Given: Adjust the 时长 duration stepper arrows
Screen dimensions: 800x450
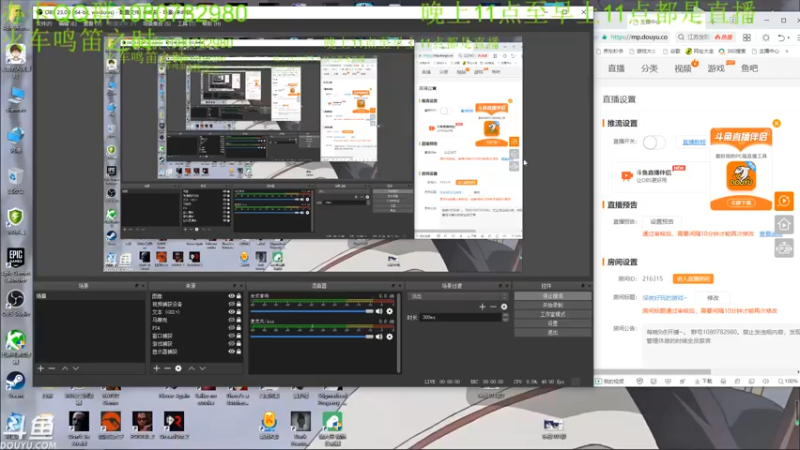Looking at the screenshot, I should point(505,317).
